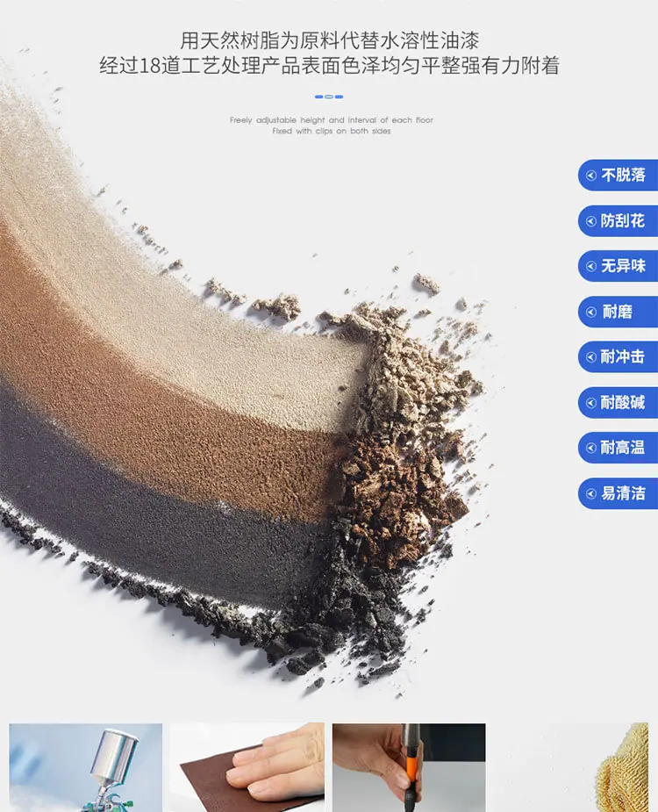Click the arrow icon beside 易清洁
This screenshot has width=658, height=812.
tap(590, 493)
